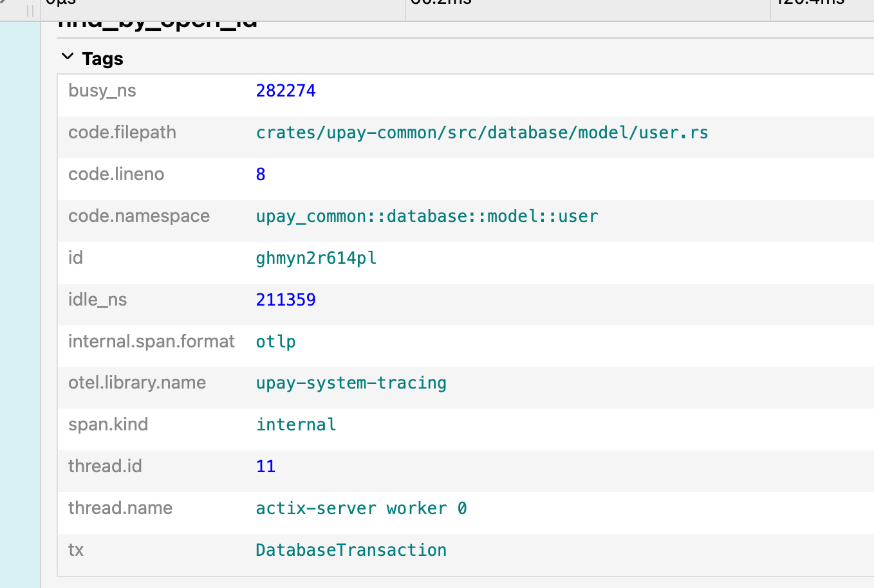Click the column resize handle in timeline header
Viewport: 874px width, 588px height.
pos(30,10)
